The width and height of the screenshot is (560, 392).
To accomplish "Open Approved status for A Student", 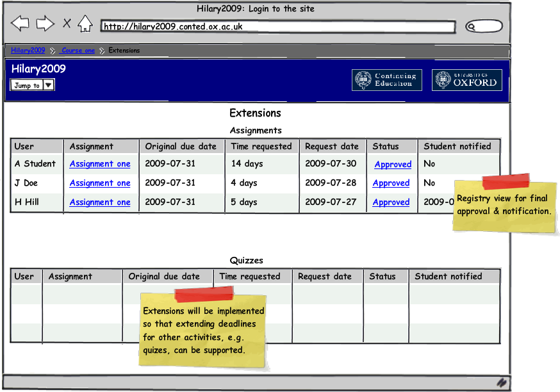I will (393, 165).
